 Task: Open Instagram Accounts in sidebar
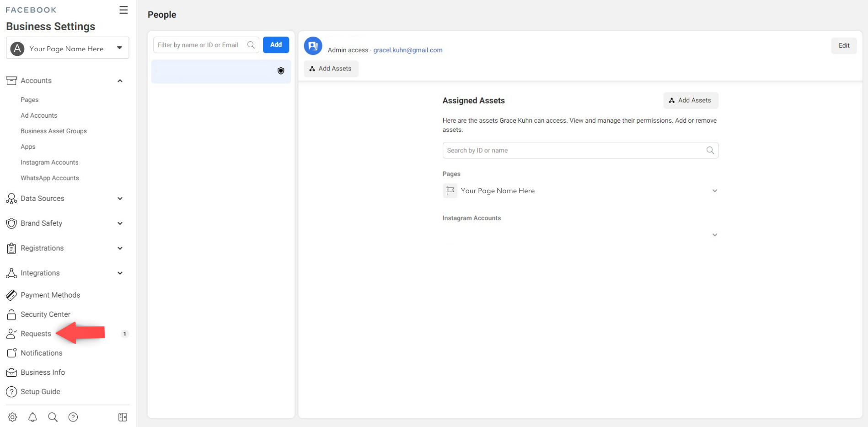pyautogui.click(x=49, y=162)
